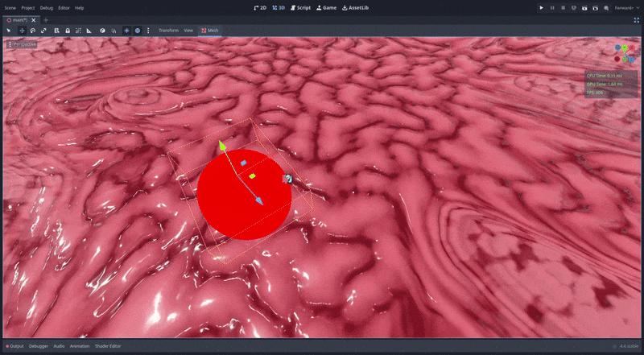Toggle Use Local Space mode
Image resolution: width=644 pixels, height=355 pixels.
point(101,31)
